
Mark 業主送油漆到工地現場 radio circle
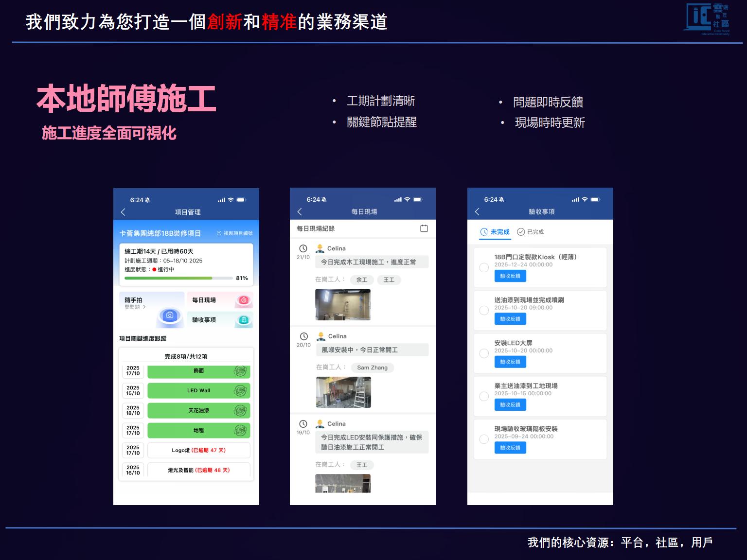[484, 396]
